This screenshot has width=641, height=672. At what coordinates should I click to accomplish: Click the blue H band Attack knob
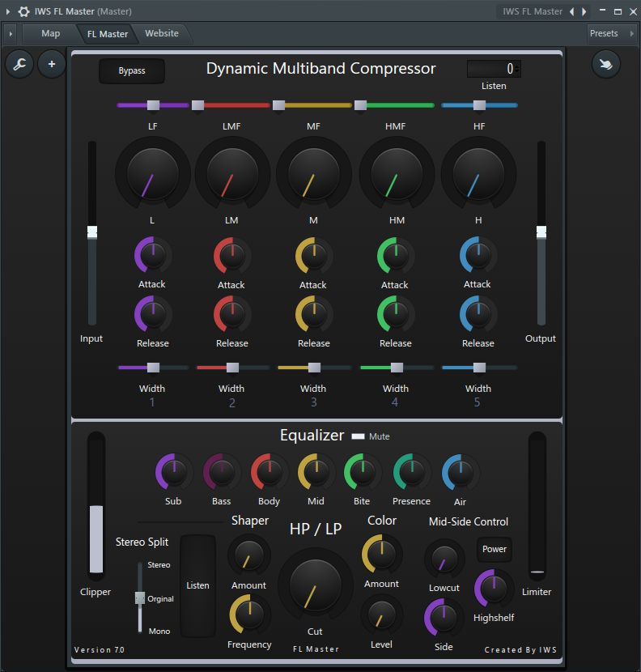(478, 255)
